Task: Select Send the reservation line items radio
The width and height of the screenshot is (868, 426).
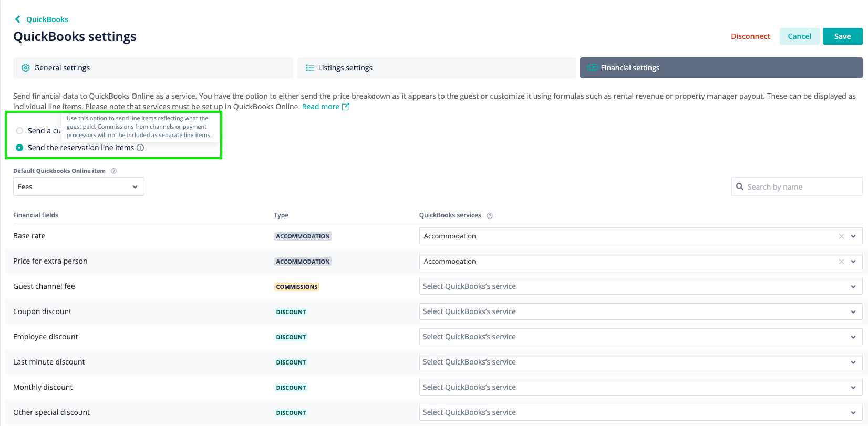Action: click(x=19, y=148)
